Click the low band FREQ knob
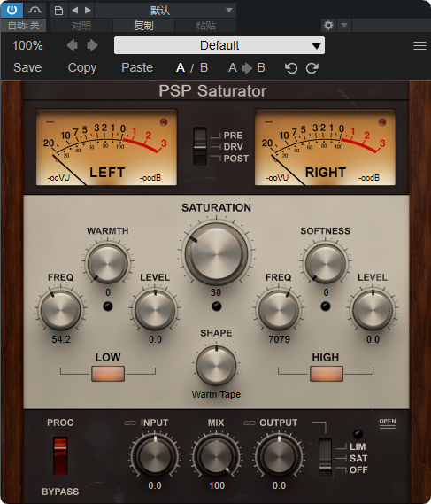This screenshot has height=504, width=431. pyautogui.click(x=61, y=310)
